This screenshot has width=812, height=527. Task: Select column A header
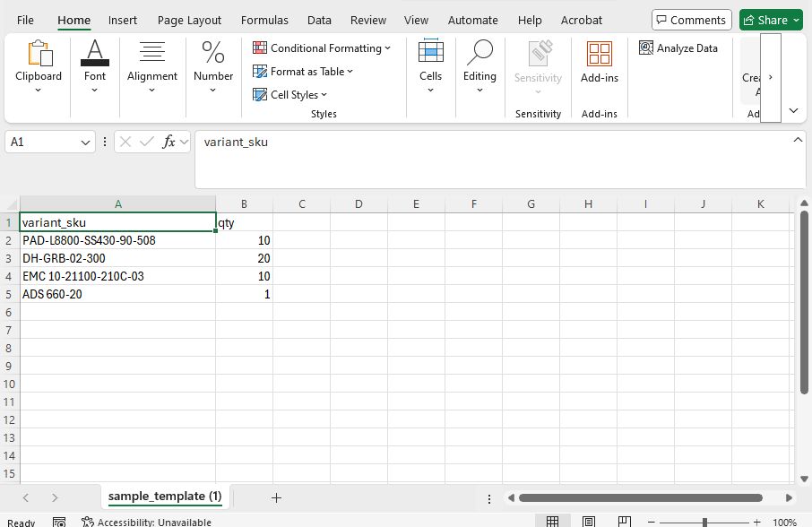click(117, 204)
